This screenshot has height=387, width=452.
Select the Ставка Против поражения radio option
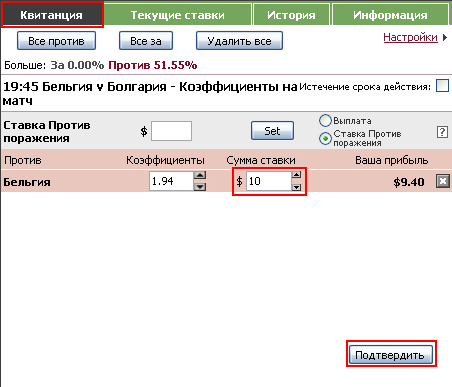pyautogui.click(x=325, y=138)
